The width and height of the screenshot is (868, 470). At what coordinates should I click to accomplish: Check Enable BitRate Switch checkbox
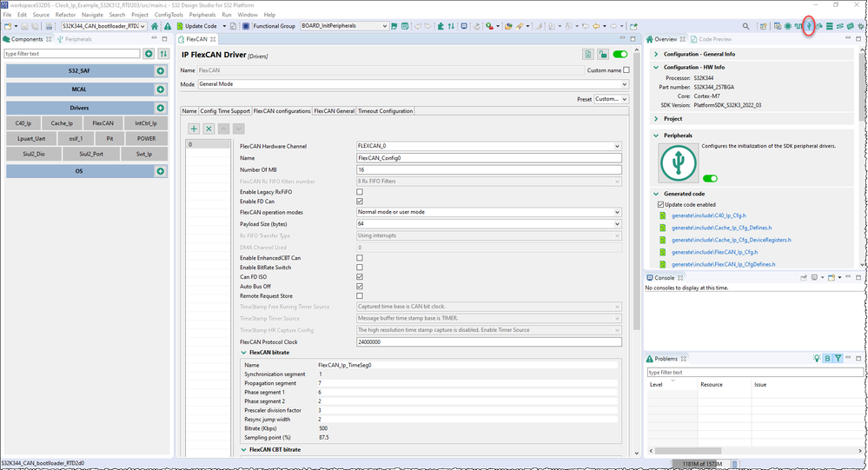point(360,268)
